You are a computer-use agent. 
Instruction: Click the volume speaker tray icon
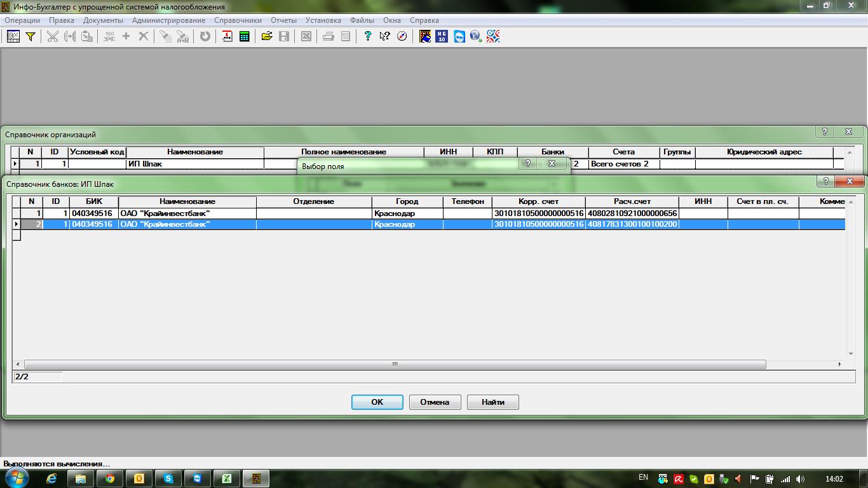coord(800,479)
